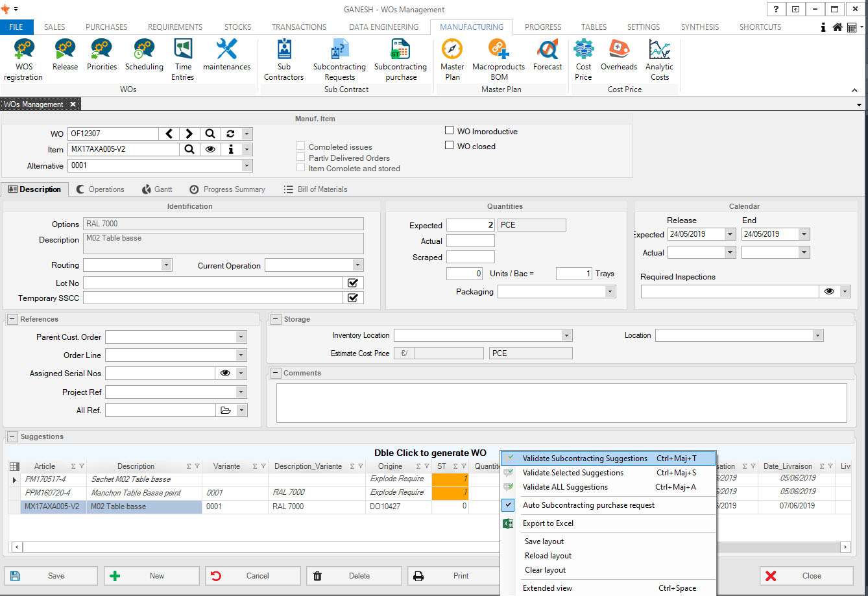Toggle Auto Subcontracting purchase request option
Viewport: 868px width, 596px height.
click(x=588, y=505)
